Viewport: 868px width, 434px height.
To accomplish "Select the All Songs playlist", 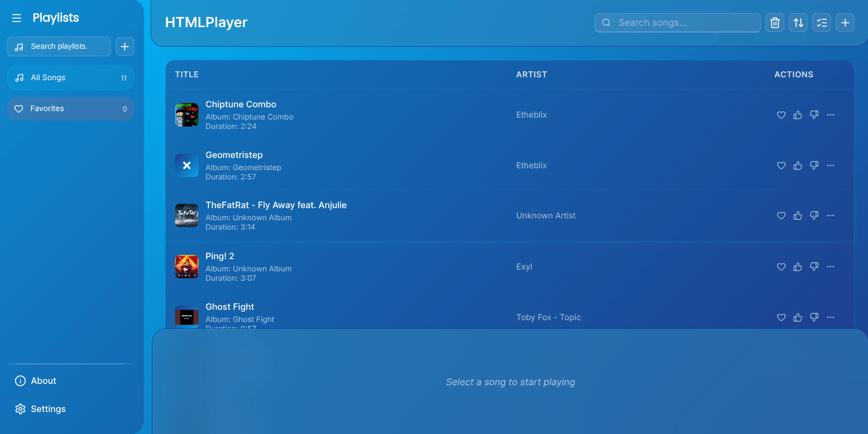I will [71, 78].
